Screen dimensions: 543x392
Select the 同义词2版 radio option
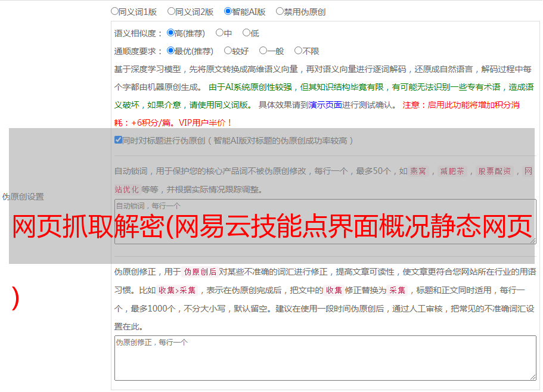[x=171, y=11]
